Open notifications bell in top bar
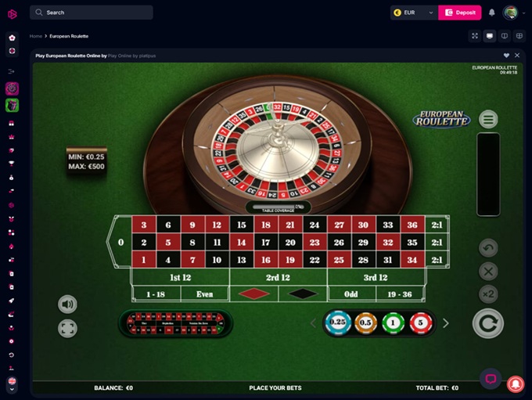The height and width of the screenshot is (400, 532). coord(491,13)
